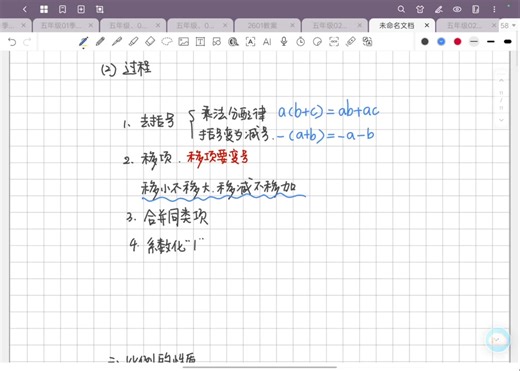Add a new page with plus icon
Image resolution: width=520 pixels, height=371 pixels.
coord(81,9)
